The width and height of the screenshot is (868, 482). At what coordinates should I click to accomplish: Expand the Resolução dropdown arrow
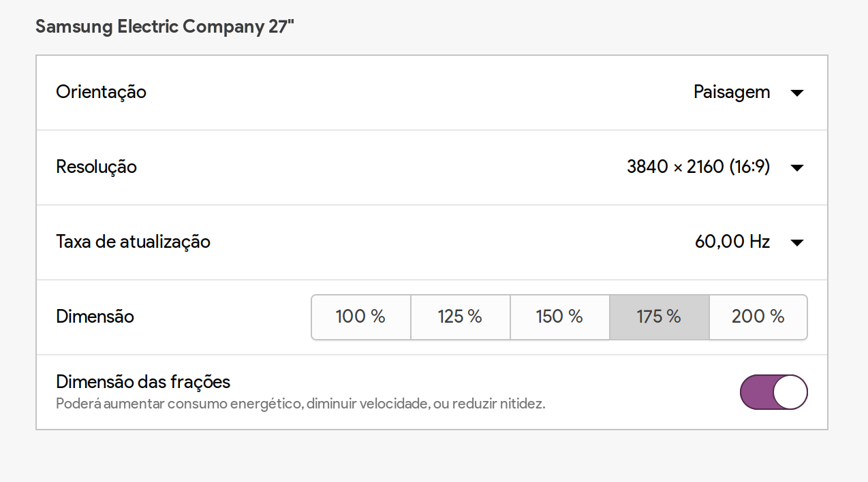click(x=797, y=167)
